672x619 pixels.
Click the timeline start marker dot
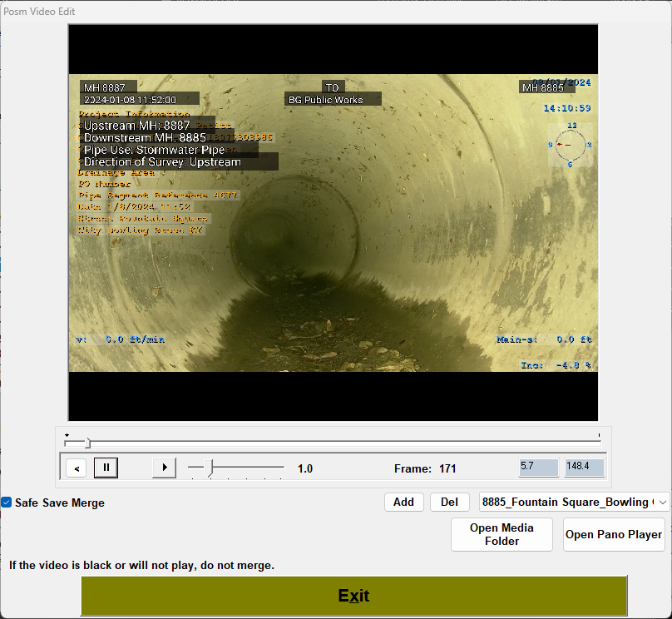(x=67, y=435)
